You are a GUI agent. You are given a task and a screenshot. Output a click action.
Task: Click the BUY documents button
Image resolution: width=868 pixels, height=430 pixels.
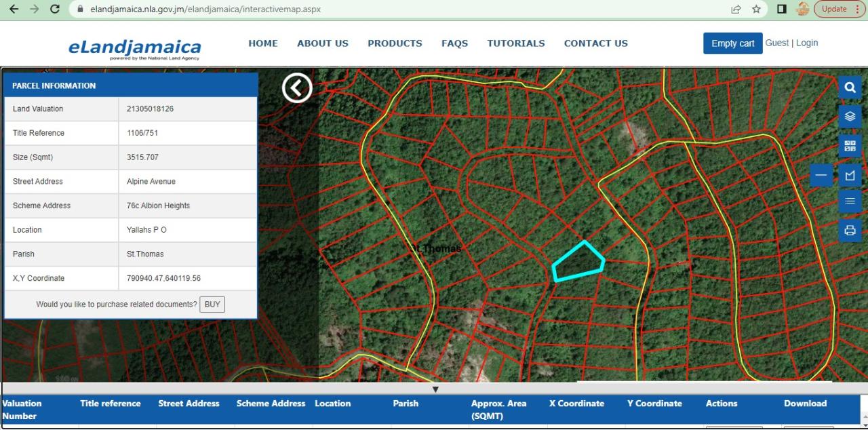point(212,304)
